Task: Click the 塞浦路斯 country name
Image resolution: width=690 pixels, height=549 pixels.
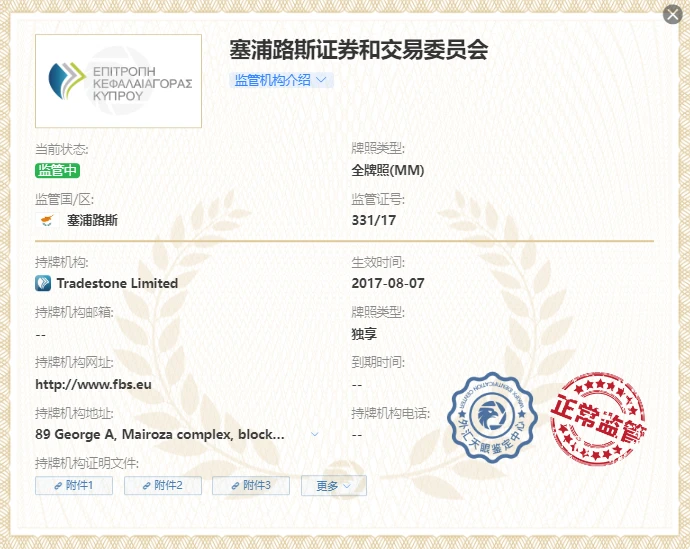Action: click(x=92, y=220)
